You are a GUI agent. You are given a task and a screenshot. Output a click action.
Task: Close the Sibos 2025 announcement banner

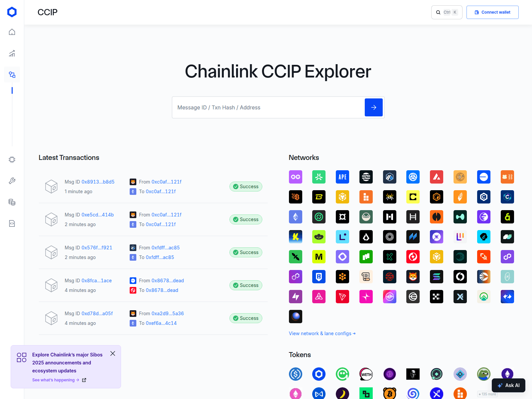point(113,353)
